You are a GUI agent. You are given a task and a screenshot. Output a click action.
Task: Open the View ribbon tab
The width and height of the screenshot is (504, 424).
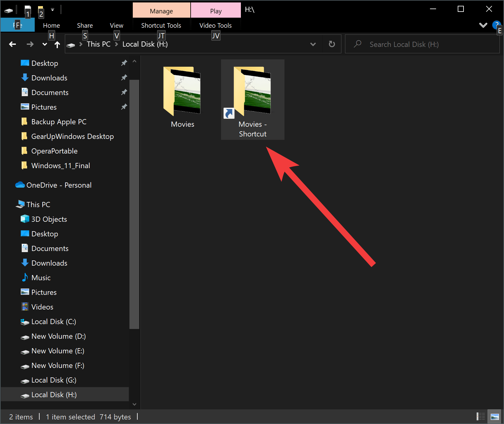click(116, 25)
